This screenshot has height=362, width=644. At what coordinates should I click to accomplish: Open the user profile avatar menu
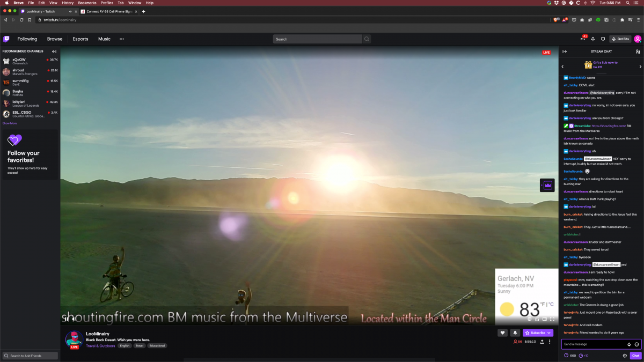click(x=638, y=39)
